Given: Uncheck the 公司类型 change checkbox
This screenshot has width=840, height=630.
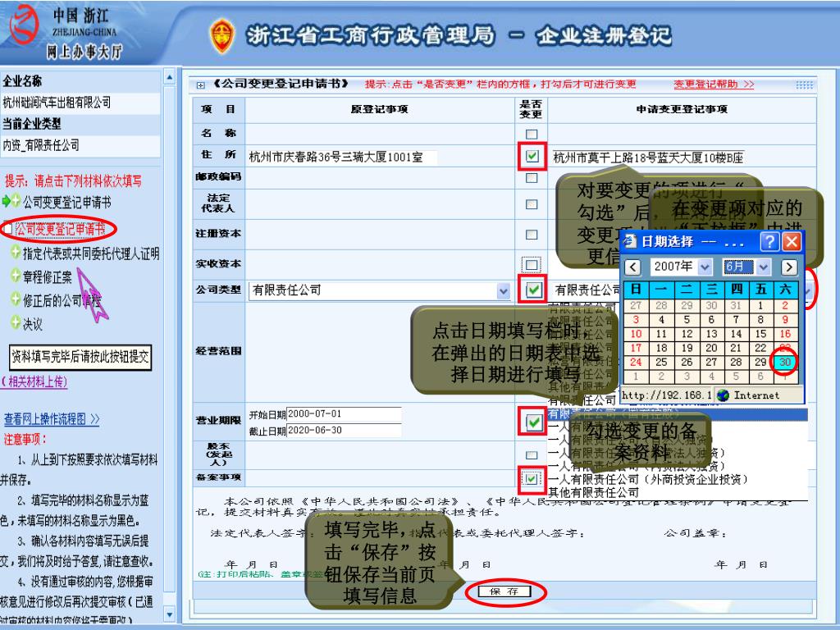Looking at the screenshot, I should tap(533, 290).
